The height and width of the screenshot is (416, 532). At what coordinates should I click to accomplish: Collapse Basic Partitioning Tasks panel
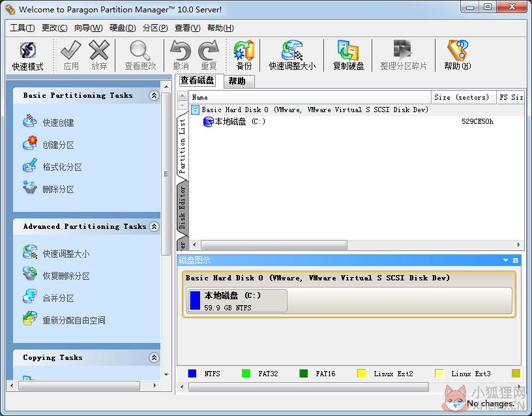154,95
